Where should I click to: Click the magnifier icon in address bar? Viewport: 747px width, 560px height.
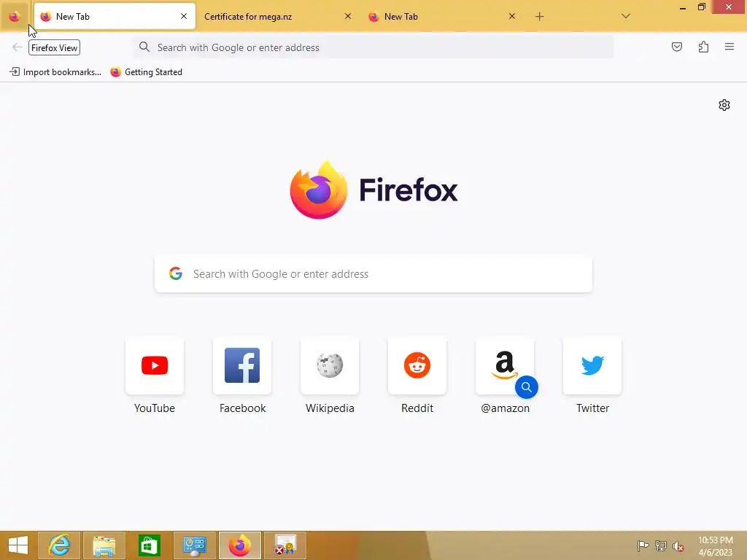[144, 47]
